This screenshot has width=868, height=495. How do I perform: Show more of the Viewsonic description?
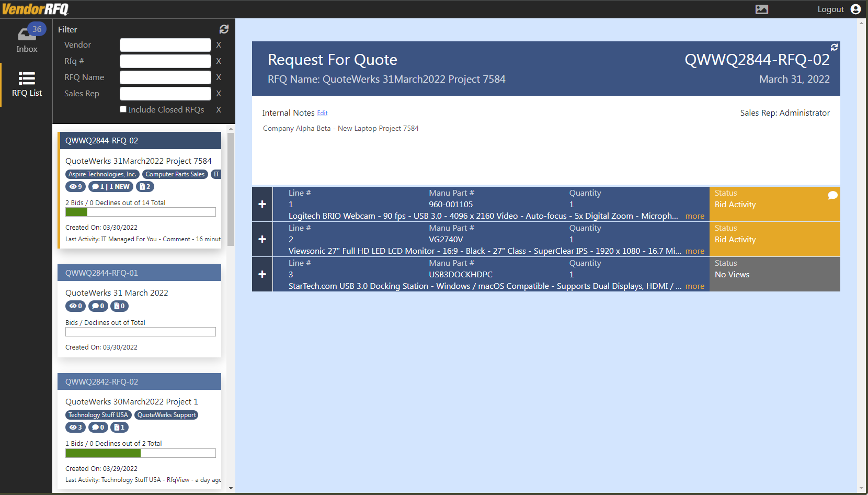694,251
